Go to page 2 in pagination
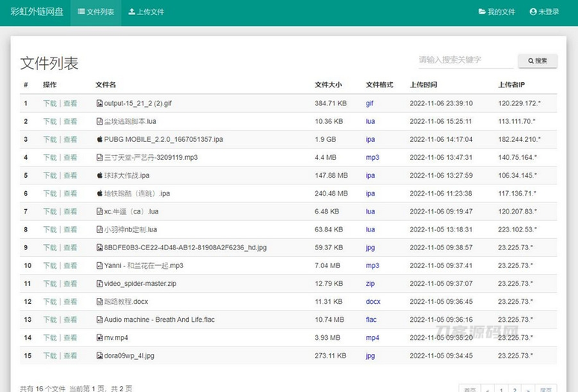Viewport: 578px width, 392px height. pyautogui.click(x=515, y=389)
